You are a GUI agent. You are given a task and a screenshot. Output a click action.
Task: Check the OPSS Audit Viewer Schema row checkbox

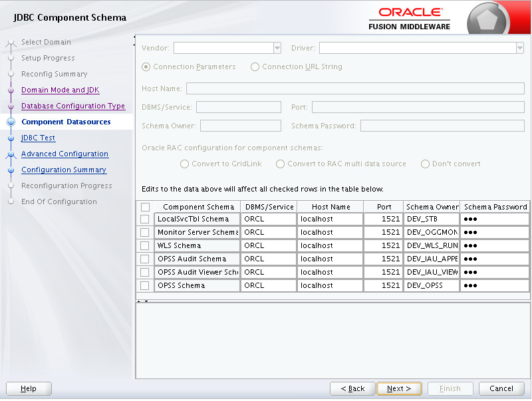click(145, 272)
